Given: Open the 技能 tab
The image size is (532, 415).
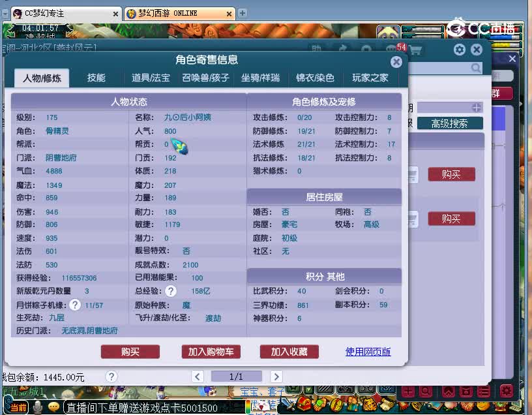Looking at the screenshot, I should pos(96,78).
